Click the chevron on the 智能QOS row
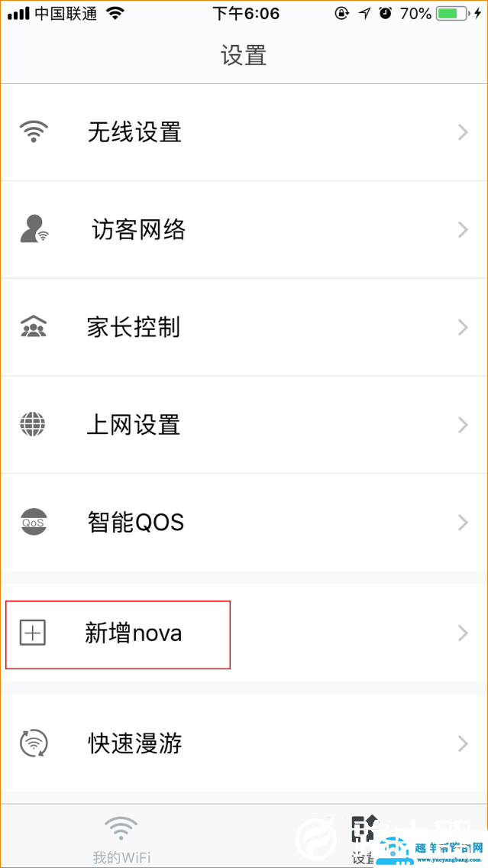 point(463,522)
